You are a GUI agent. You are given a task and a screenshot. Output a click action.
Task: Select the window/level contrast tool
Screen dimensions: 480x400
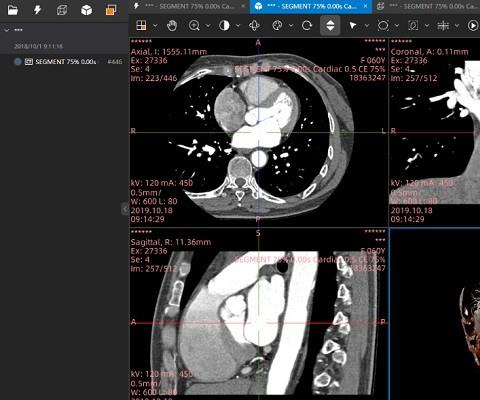click(224, 26)
